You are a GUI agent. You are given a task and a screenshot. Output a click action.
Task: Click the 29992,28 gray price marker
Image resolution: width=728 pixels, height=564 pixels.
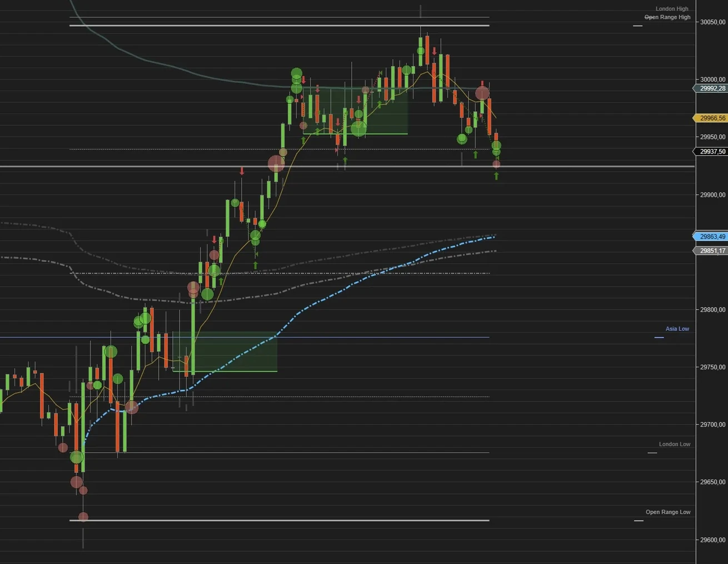tap(710, 88)
